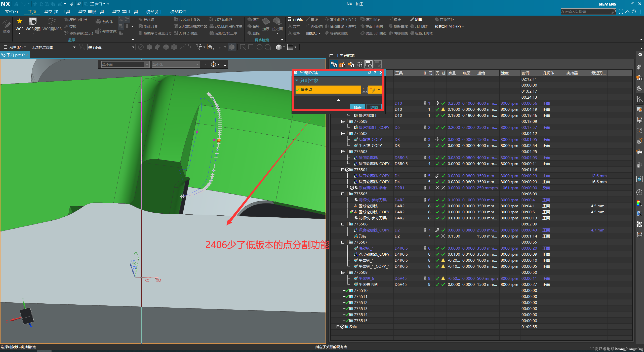644x352 pixels.
Task: Click the 检查几何体 examine geometry tool
Action: (x=421, y=33)
